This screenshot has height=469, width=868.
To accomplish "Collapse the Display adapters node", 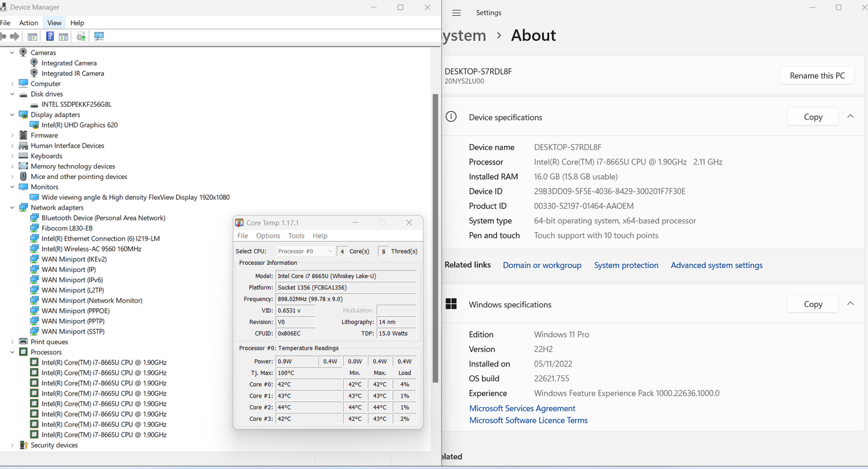I will click(12, 115).
